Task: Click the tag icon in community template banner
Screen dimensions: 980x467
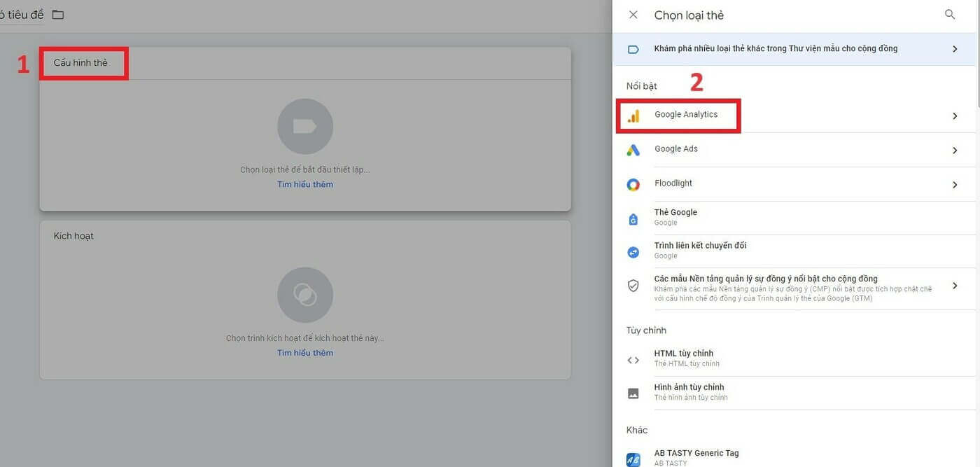Action: coord(633,49)
